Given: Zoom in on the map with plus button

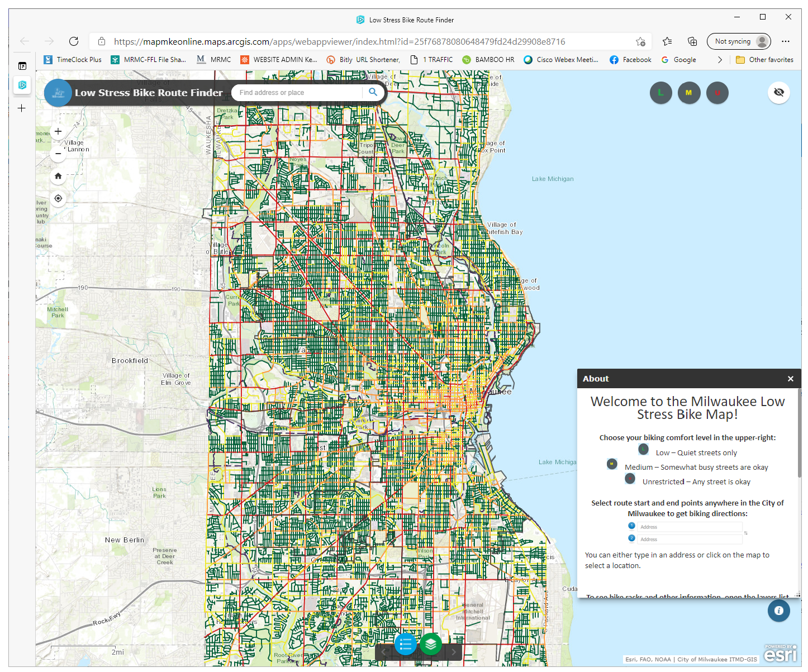Looking at the screenshot, I should point(58,132).
